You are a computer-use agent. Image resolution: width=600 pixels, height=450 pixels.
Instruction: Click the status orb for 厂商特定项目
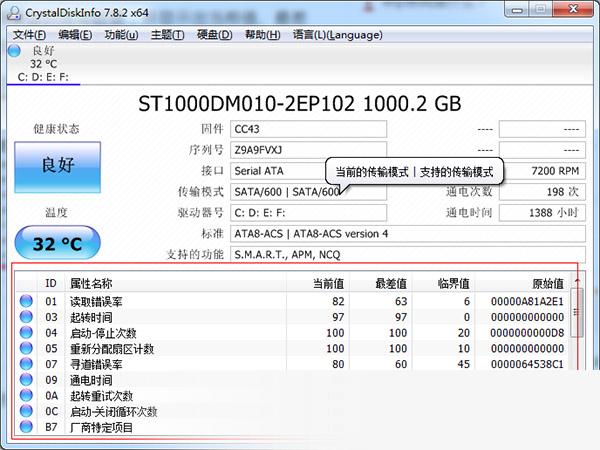tap(26, 427)
